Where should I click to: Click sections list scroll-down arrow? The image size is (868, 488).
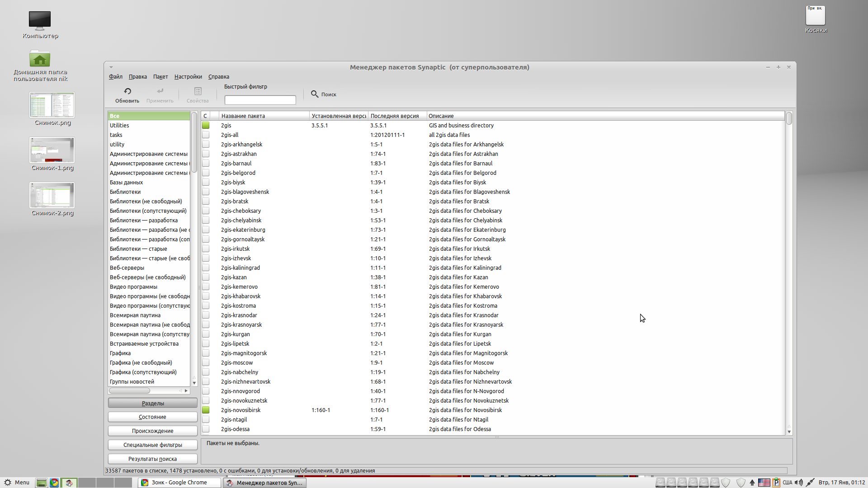tap(194, 383)
